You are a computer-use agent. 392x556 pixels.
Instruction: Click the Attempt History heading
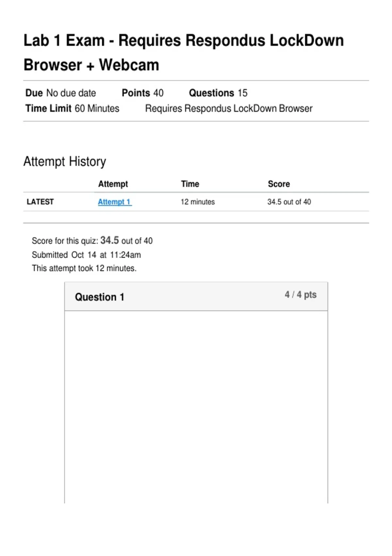(x=65, y=162)
